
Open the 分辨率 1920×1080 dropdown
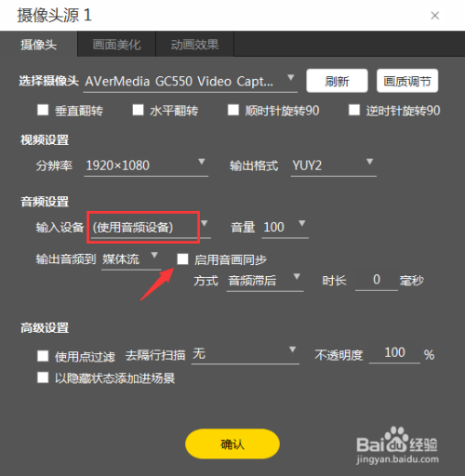(x=146, y=165)
